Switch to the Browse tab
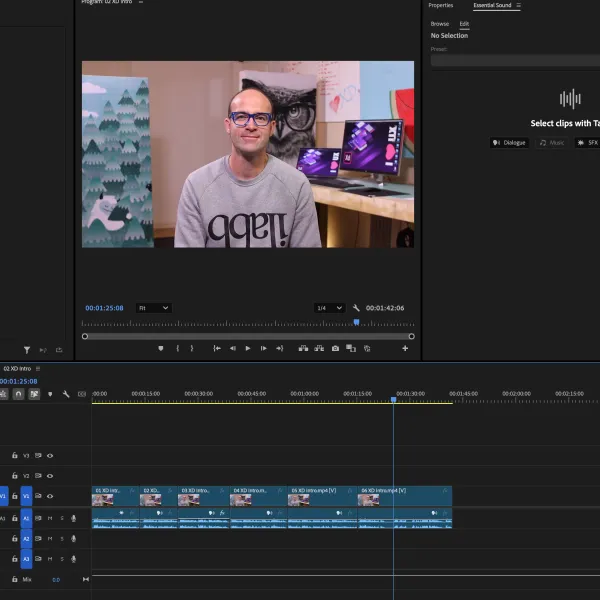 440,24
